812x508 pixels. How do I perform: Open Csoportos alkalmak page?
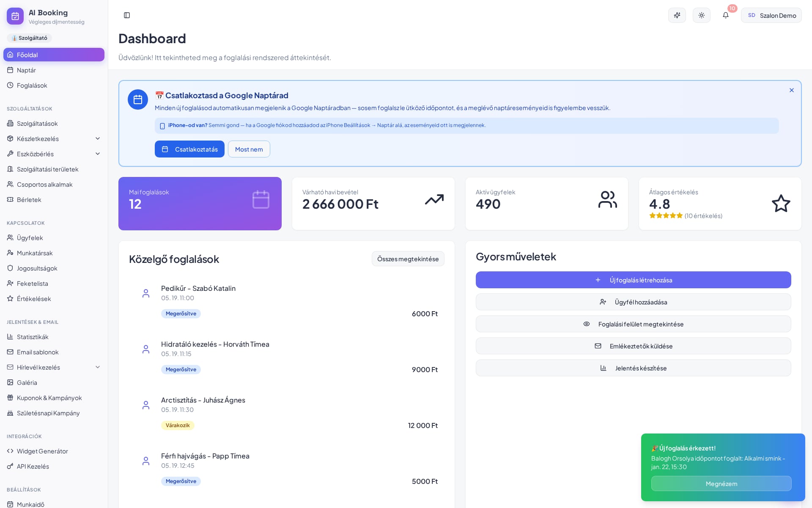tap(54, 184)
